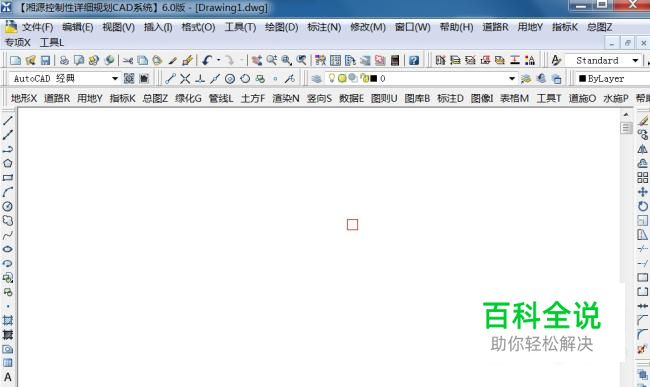Toggle snap to quadrant object snap
This screenshot has height=387, width=650.
245,78
